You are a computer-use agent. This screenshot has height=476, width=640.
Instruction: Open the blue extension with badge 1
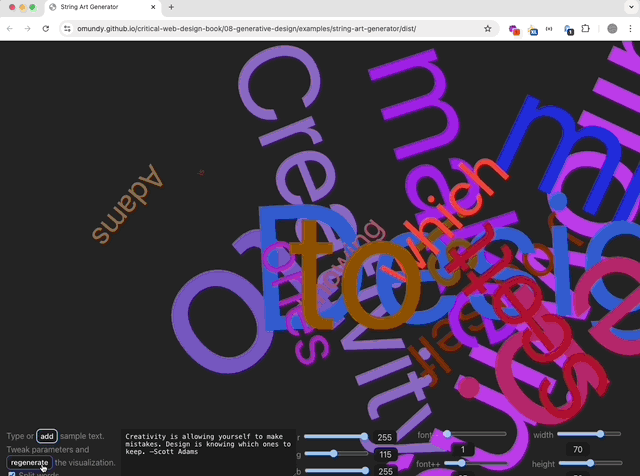(x=568, y=30)
